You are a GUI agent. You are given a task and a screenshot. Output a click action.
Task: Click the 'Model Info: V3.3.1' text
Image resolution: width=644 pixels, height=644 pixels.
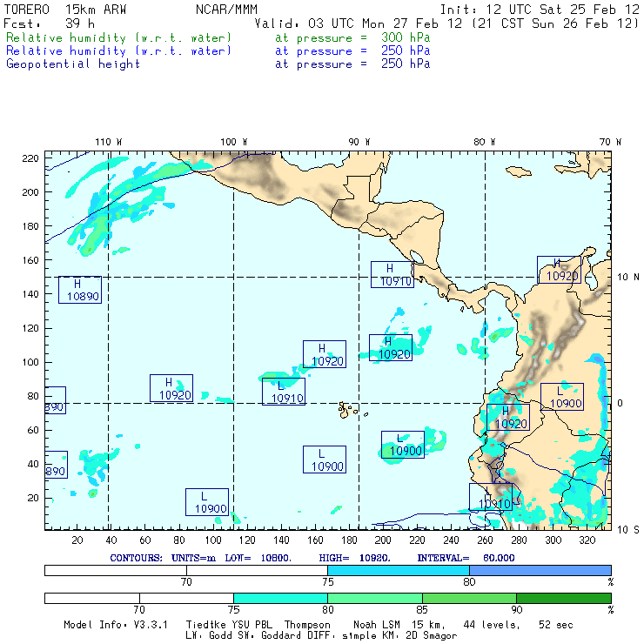click(116, 625)
